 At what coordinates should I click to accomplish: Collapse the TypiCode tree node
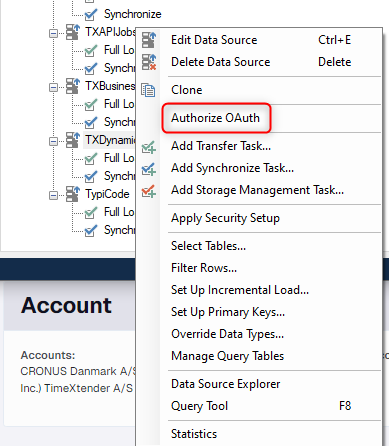tap(53, 196)
